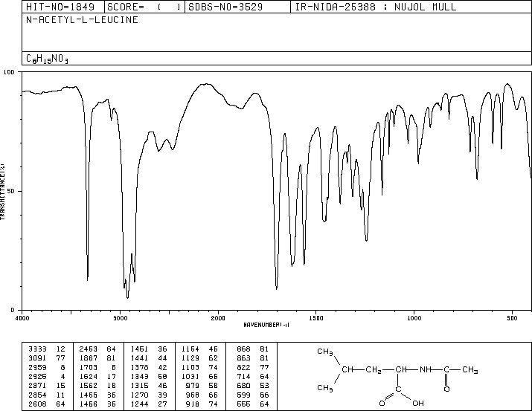Click transmittance value 27 beside 1244

click(x=162, y=404)
